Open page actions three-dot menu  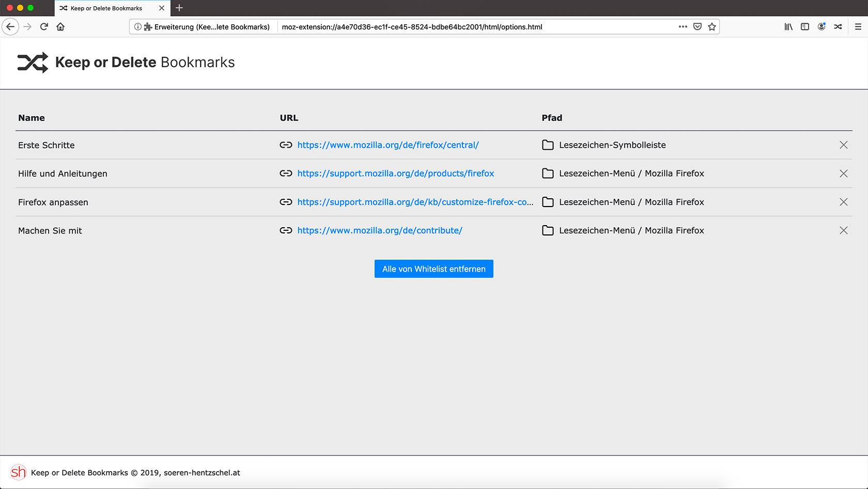[x=683, y=27]
